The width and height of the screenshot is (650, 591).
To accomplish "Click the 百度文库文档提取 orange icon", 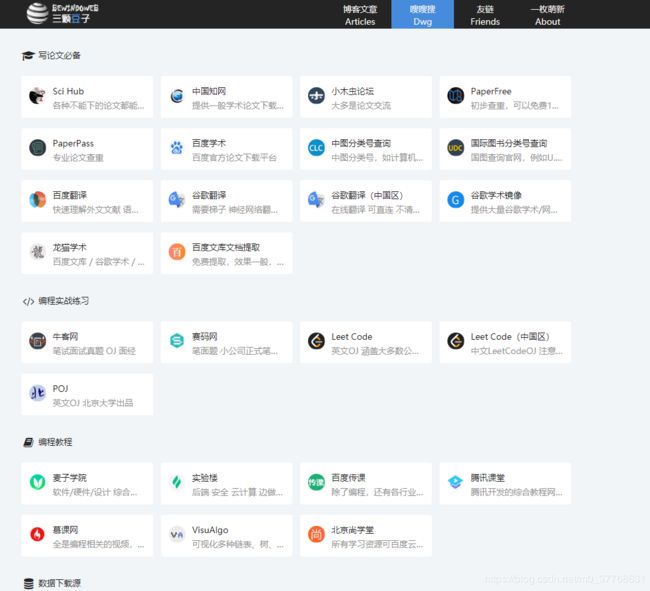I will click(x=177, y=252).
